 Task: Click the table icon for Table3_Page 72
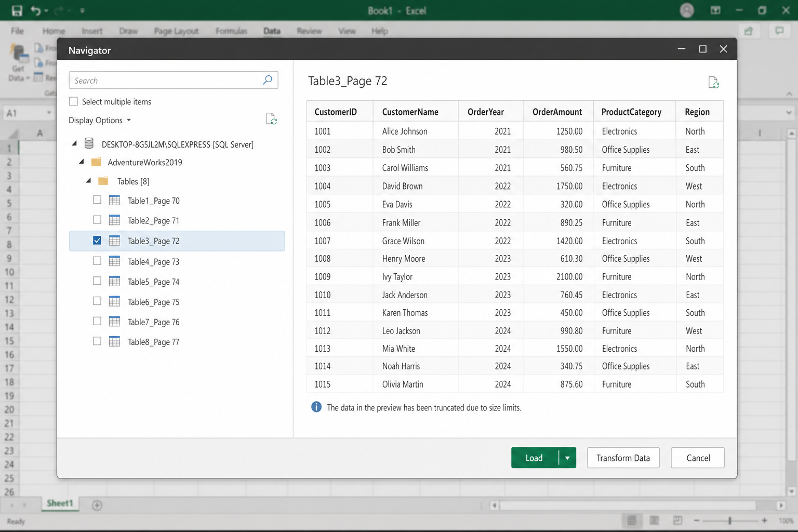[x=114, y=241]
